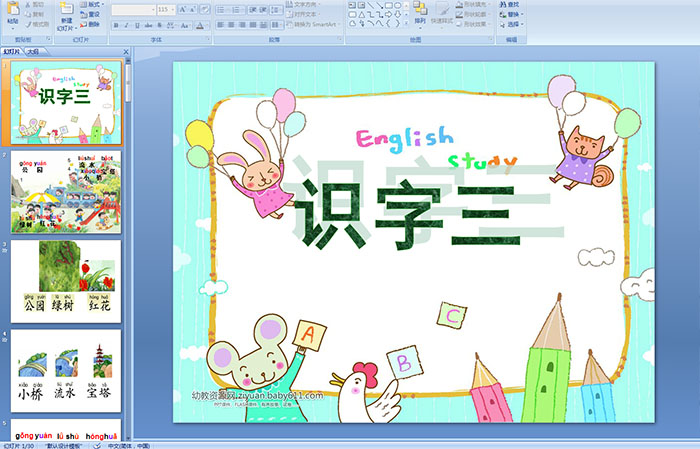Toggle Center text alignment
700x449 pixels.
click(x=231, y=25)
